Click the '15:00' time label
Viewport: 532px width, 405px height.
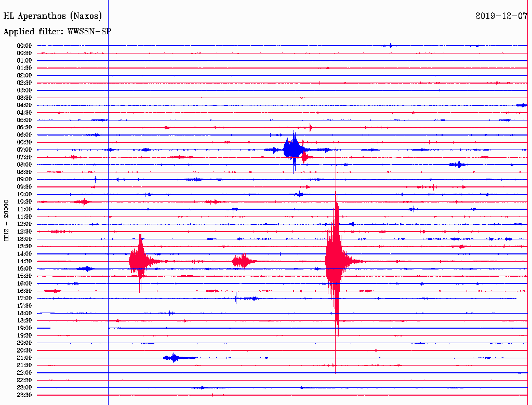click(24, 268)
